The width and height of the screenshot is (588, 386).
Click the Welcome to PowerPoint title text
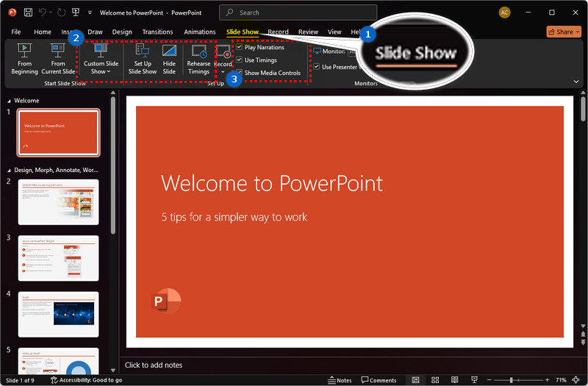pyautogui.click(x=272, y=183)
